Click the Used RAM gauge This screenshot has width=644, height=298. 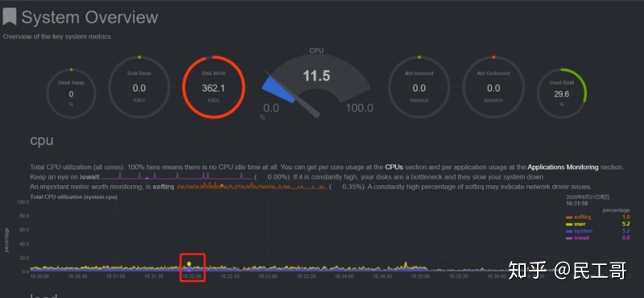click(x=562, y=93)
